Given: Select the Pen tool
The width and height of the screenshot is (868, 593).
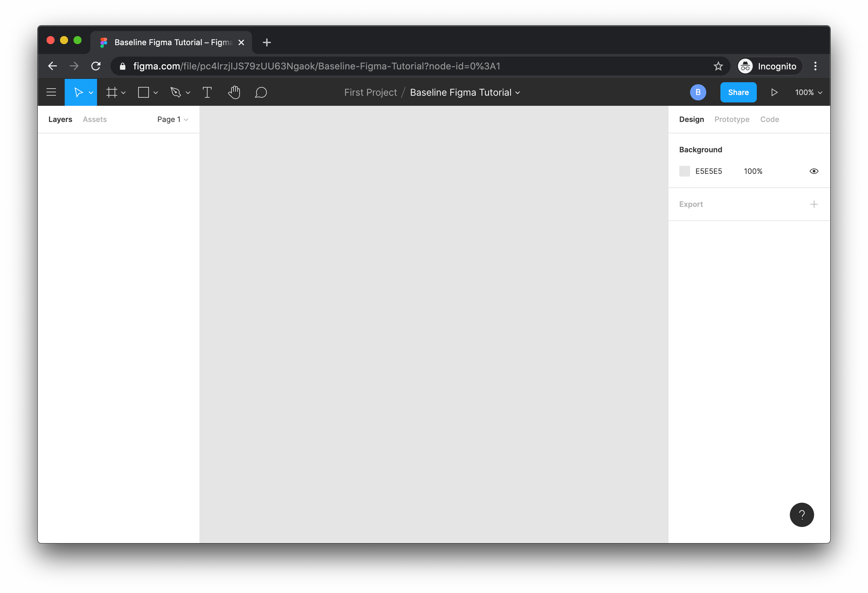Looking at the screenshot, I should pos(176,92).
